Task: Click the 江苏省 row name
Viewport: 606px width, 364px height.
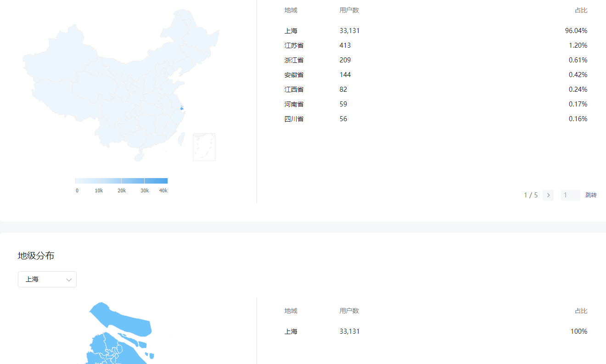Action: [x=294, y=45]
